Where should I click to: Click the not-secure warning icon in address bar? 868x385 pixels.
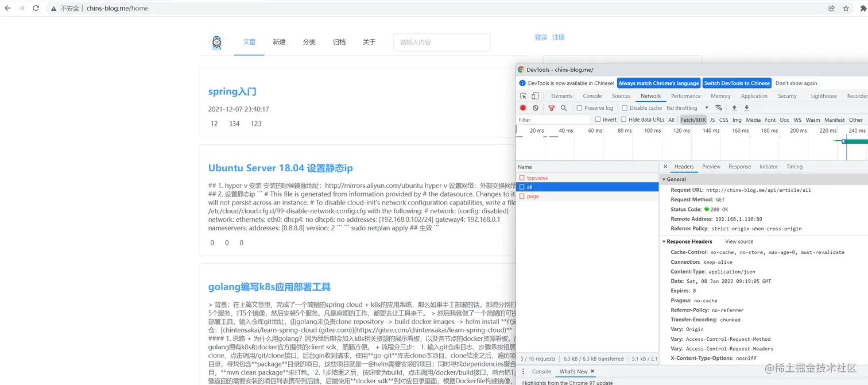(x=54, y=9)
